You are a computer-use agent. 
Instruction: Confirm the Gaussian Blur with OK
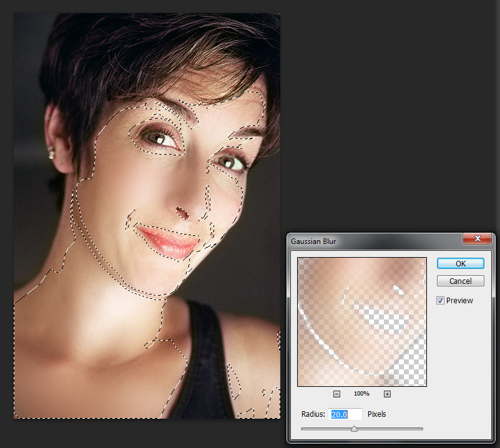click(x=460, y=263)
